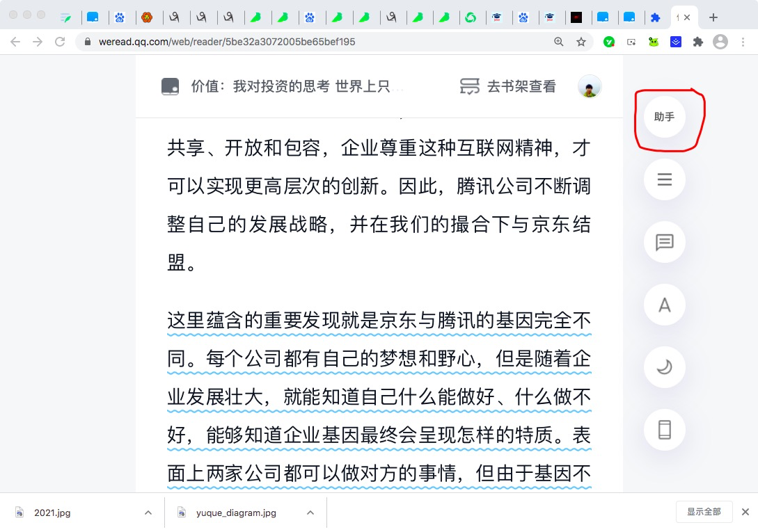Screen dimensions: 758x532
Task: Click the green Y extension icon
Action: (609, 42)
